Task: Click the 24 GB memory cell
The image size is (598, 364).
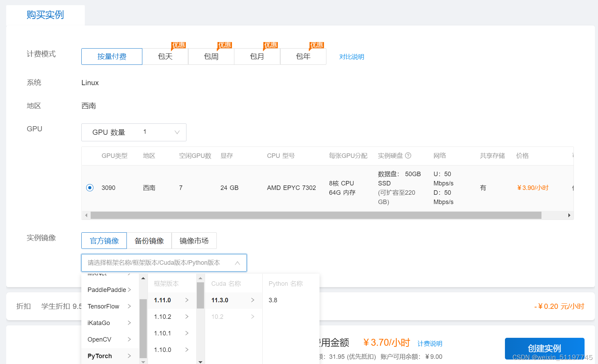Action: pos(230,188)
